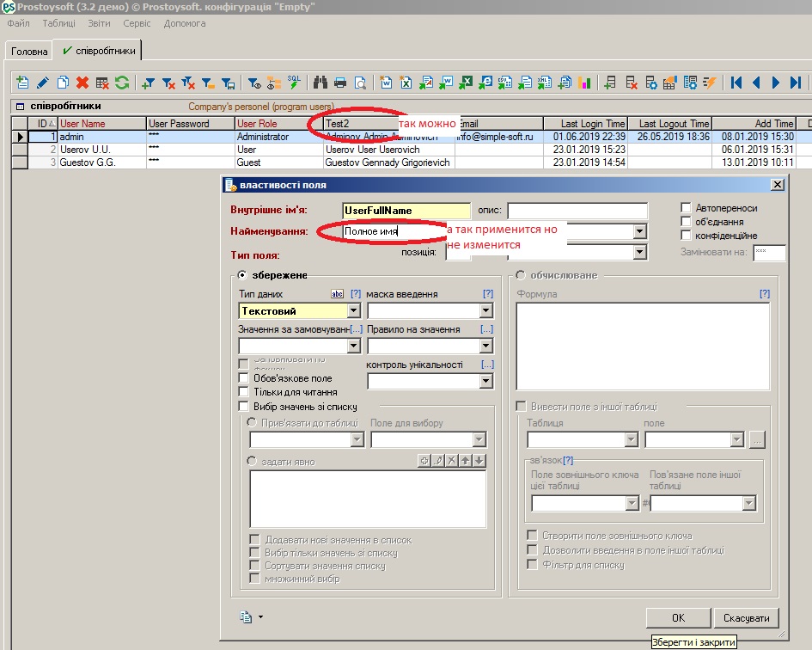Click the colorful bar chart icon

point(585,83)
